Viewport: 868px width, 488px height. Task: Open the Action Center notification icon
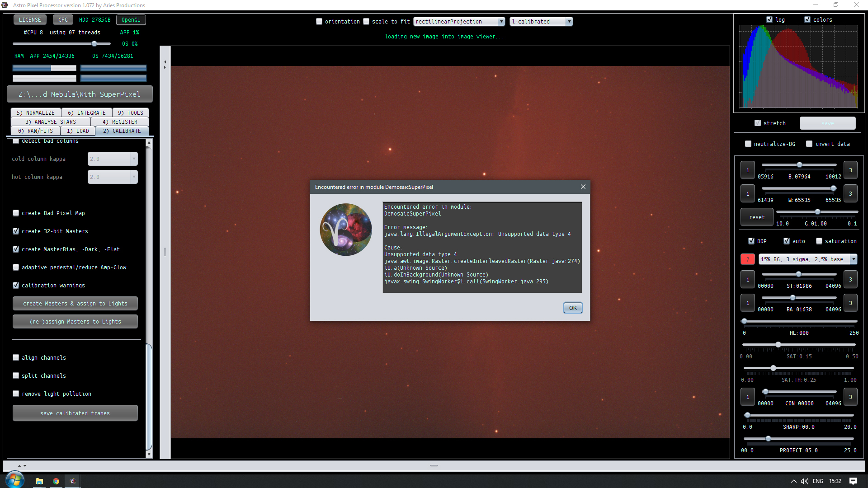(x=853, y=481)
